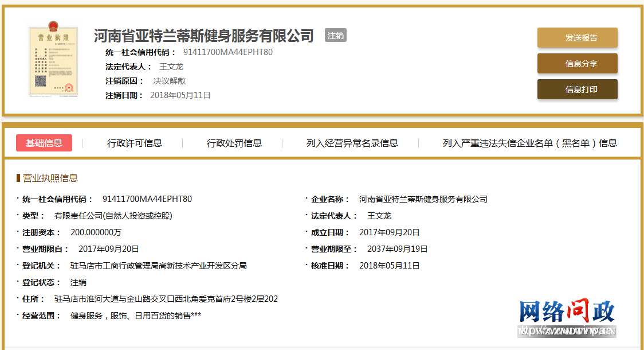Click the 企业名称 value in details
644x350 pixels.
pyautogui.click(x=423, y=199)
